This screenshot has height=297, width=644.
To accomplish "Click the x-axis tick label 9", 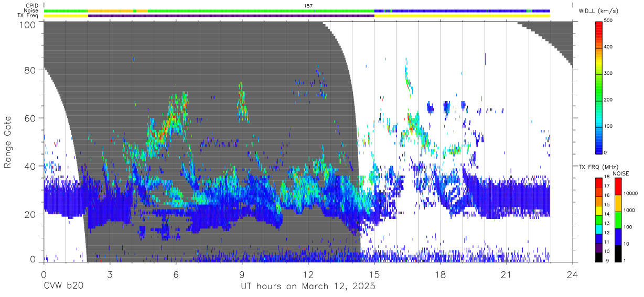I will click(x=242, y=274).
